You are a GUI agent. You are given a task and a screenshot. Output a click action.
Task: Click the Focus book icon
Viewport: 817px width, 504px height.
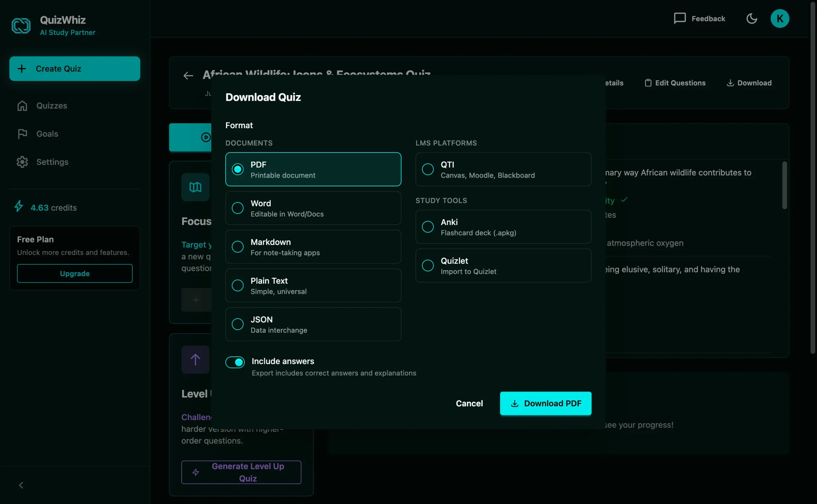(x=195, y=187)
